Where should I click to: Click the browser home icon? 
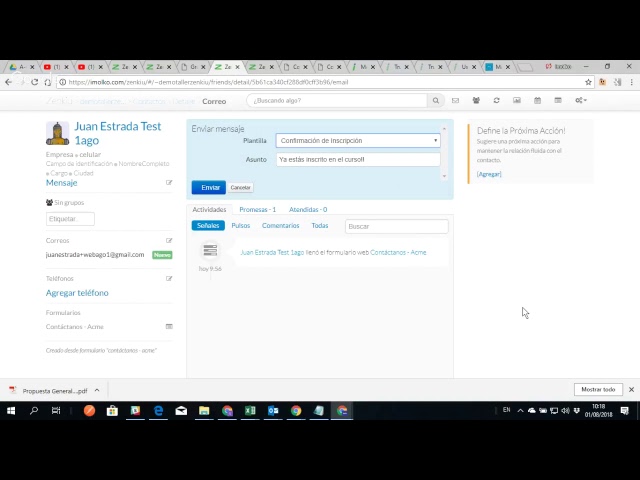click(48, 82)
